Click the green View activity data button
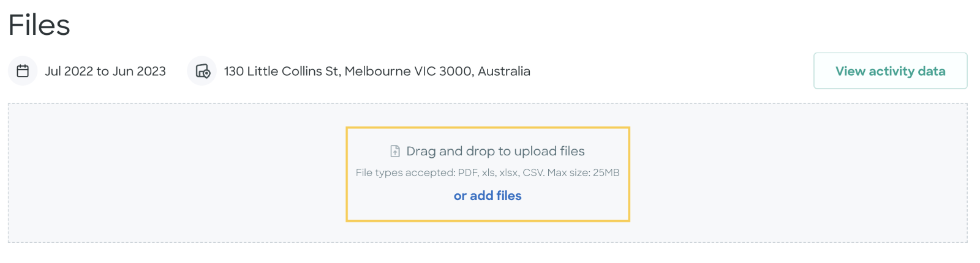980x263 pixels. coord(890,71)
